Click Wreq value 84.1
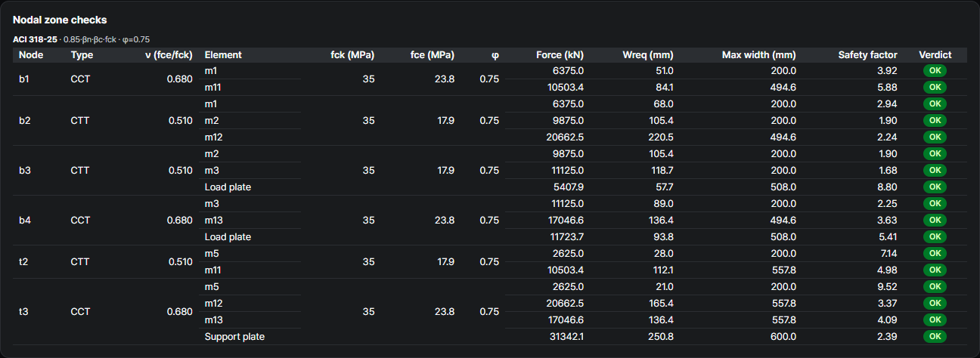This screenshot has width=980, height=358. (662, 87)
